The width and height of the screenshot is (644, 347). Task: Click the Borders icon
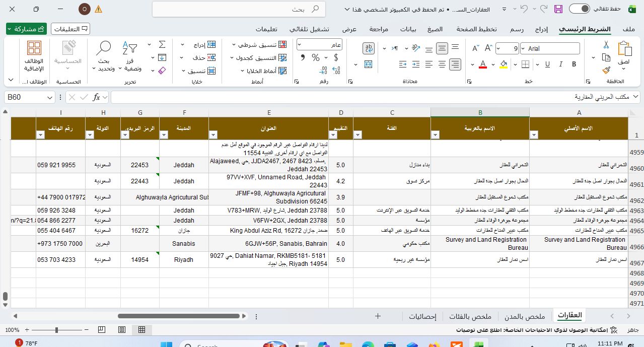coord(525,64)
